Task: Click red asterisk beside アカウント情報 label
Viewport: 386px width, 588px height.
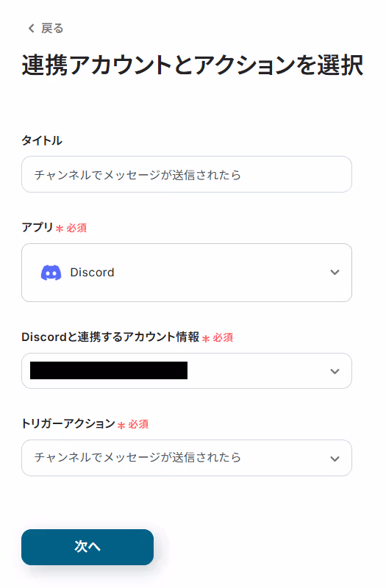Action: tap(206, 338)
